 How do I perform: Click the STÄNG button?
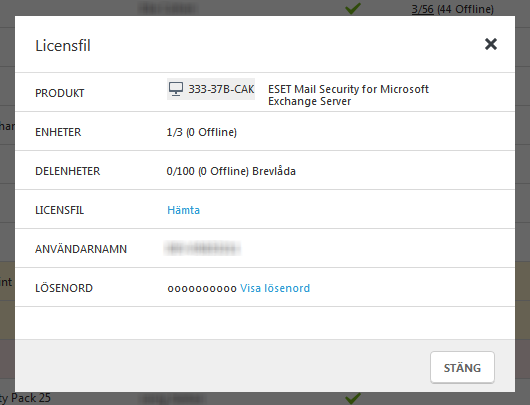pos(462,367)
